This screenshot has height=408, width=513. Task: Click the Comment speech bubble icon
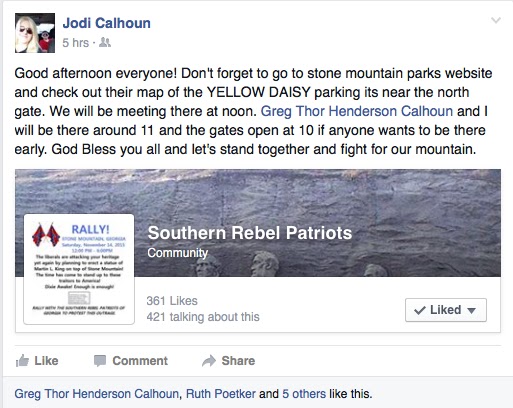point(100,361)
